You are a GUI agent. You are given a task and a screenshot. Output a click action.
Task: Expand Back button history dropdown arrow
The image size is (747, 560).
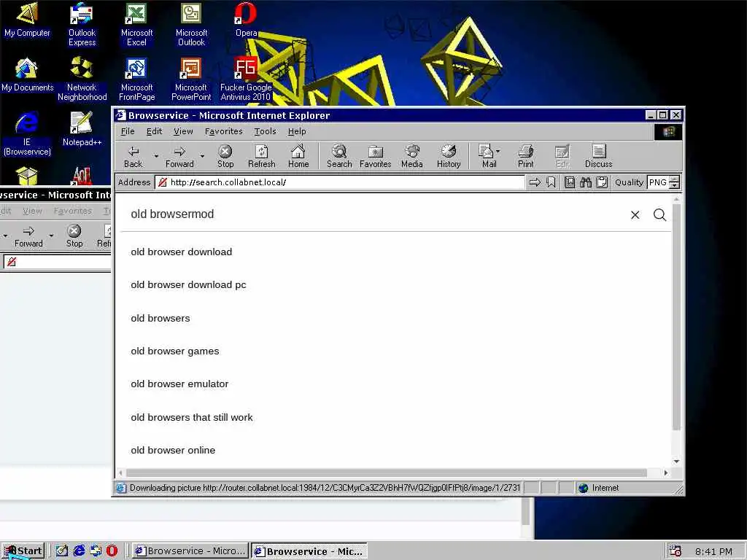pyautogui.click(x=156, y=156)
